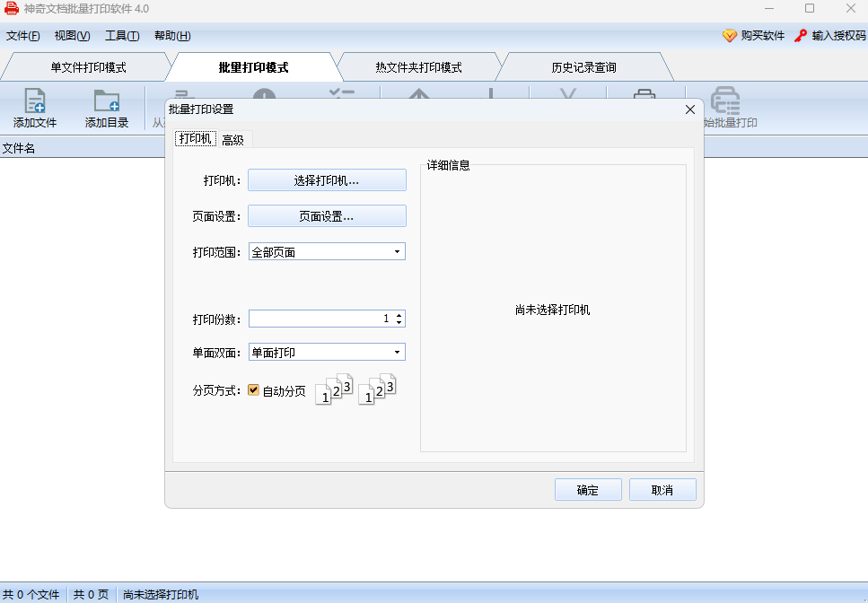Minimize the main application window
The image size is (868, 603).
pos(769,8)
